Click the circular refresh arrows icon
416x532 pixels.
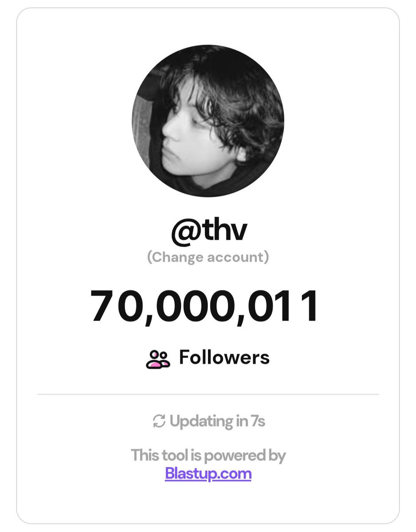point(158,421)
